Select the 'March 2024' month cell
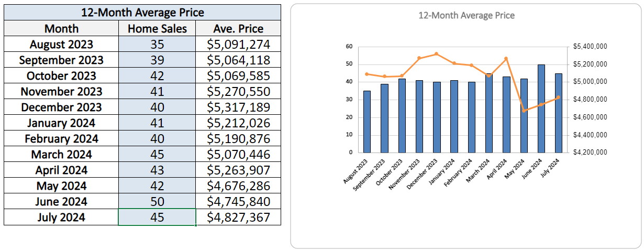644x250 pixels. click(x=61, y=154)
